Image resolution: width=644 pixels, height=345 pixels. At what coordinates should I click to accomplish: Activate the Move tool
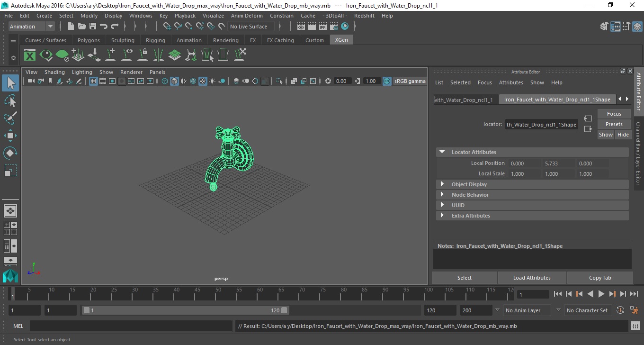point(10,136)
